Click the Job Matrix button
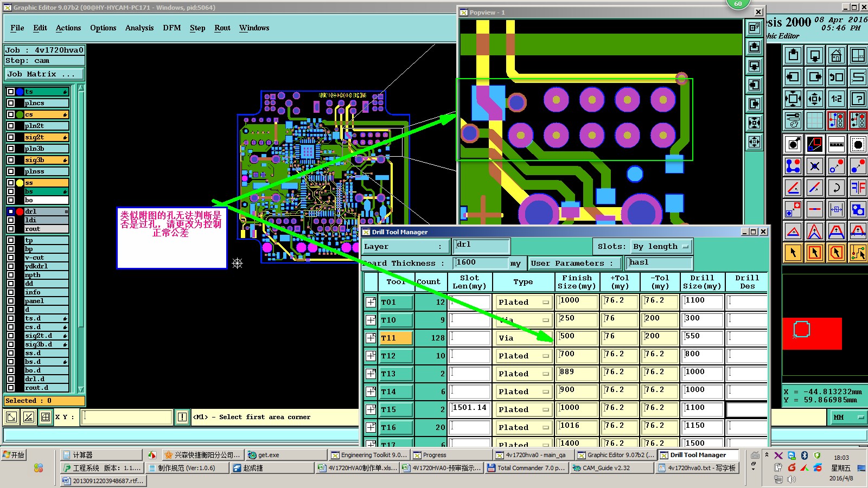The image size is (868, 488). pyautogui.click(x=44, y=74)
